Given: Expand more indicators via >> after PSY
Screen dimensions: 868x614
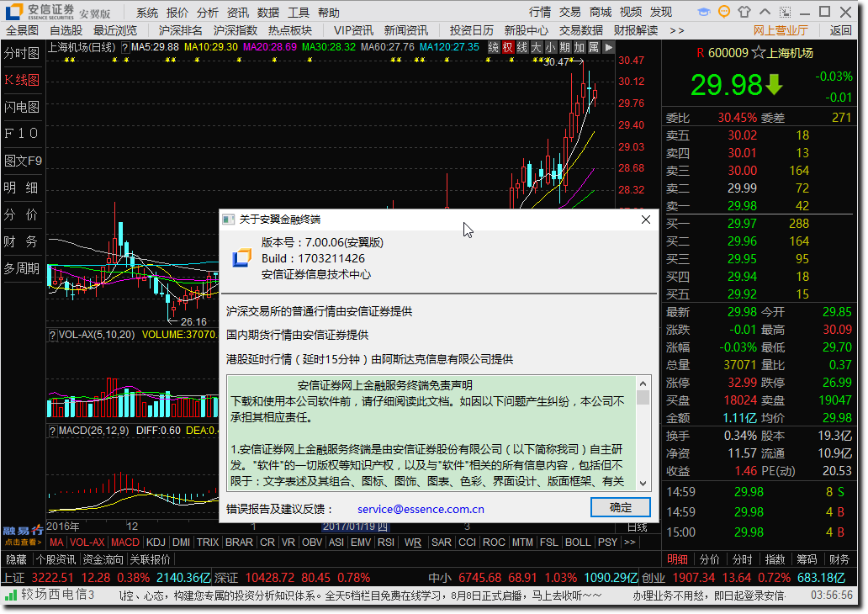Looking at the screenshot, I should pyautogui.click(x=629, y=543).
